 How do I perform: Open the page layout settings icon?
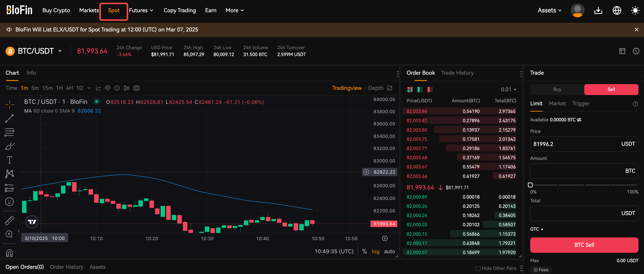[622, 51]
